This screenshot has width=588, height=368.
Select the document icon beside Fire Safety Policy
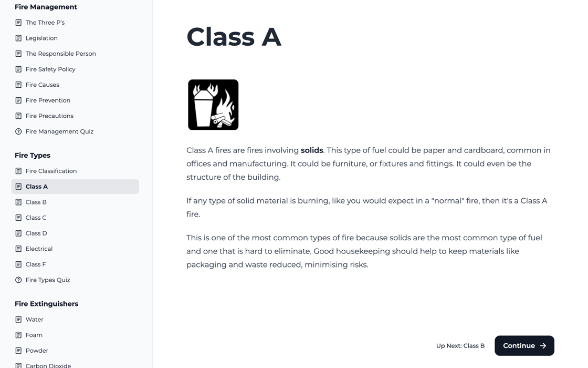tap(19, 69)
